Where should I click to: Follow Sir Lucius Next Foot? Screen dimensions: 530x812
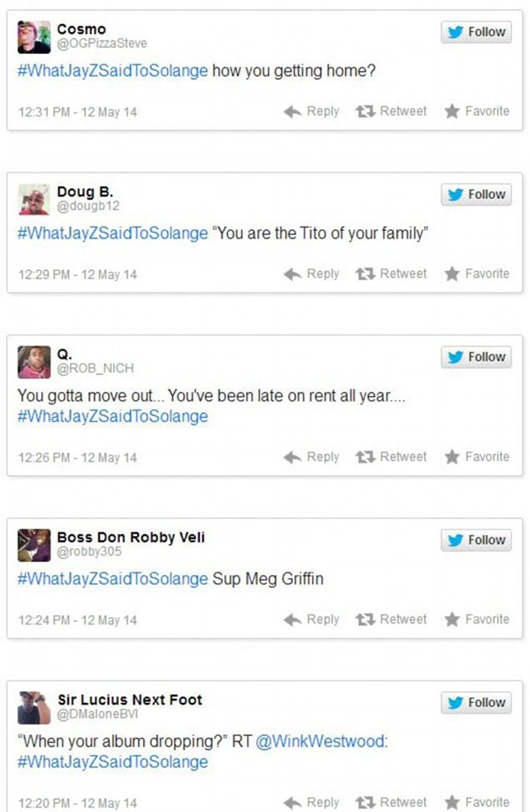476,702
